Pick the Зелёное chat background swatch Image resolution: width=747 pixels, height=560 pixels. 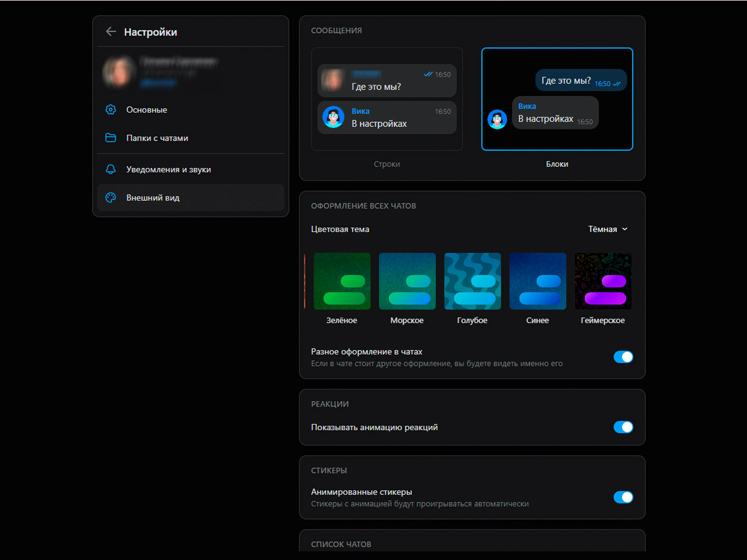click(x=342, y=281)
